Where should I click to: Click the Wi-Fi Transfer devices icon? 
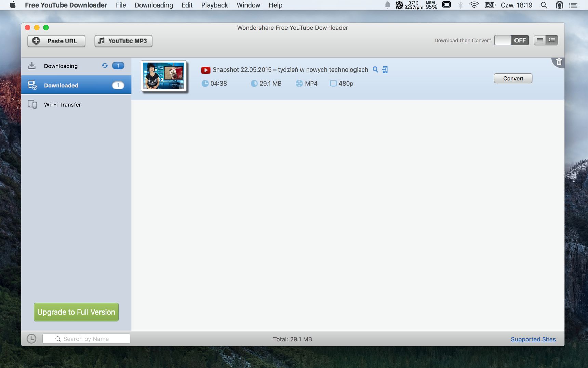(32, 104)
